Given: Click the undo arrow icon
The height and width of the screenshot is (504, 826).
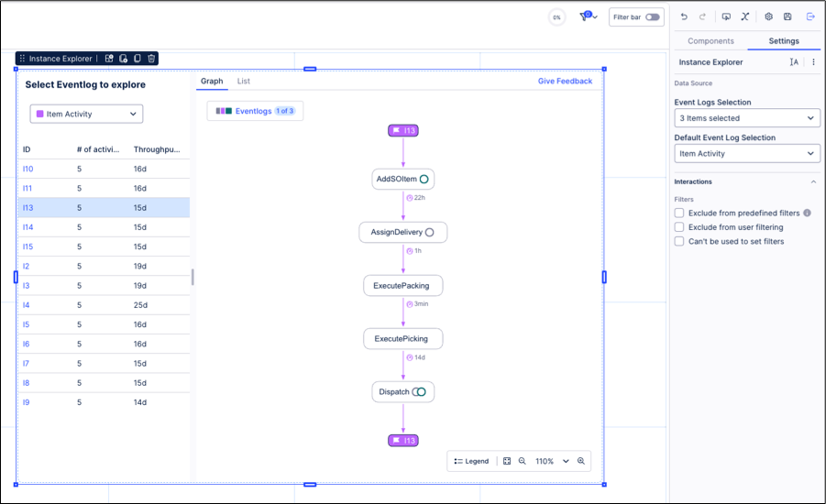Looking at the screenshot, I should pyautogui.click(x=684, y=16).
